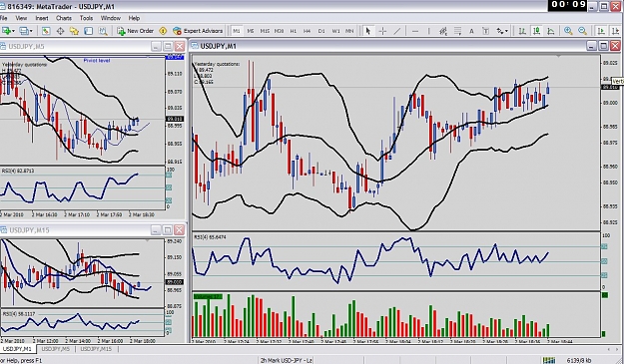Toggle chart Auto Scroll
The width and height of the screenshot is (624, 364).
point(601,31)
